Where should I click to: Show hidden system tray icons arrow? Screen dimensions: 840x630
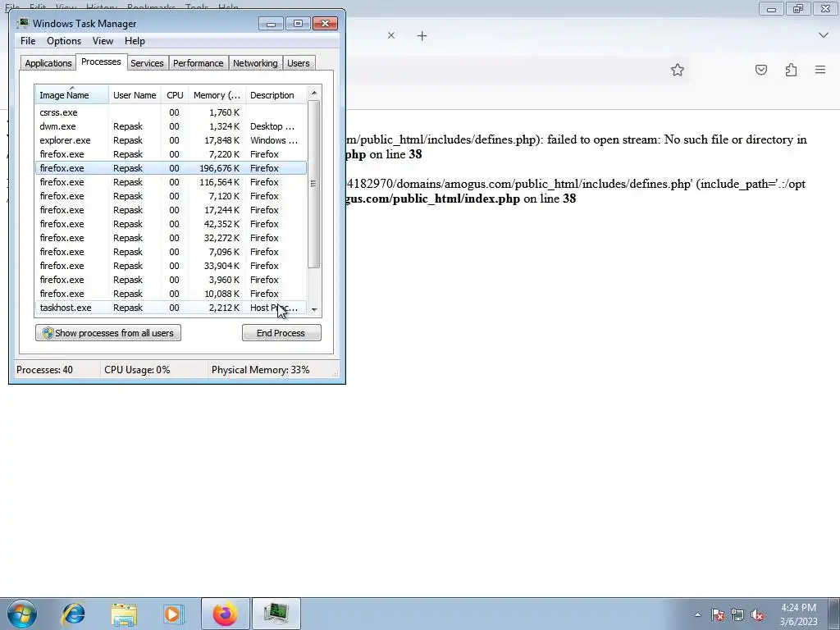point(697,615)
